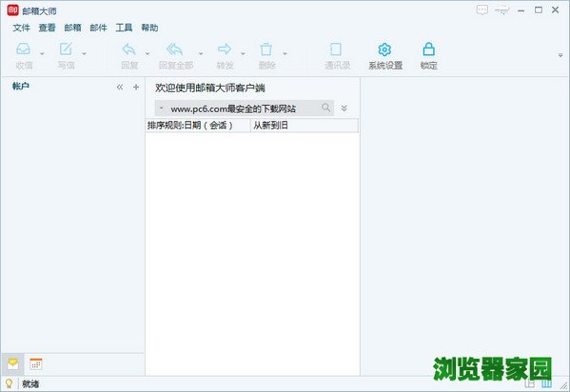Click the search magnifier icon
The image size is (570, 392).
pyautogui.click(x=326, y=108)
